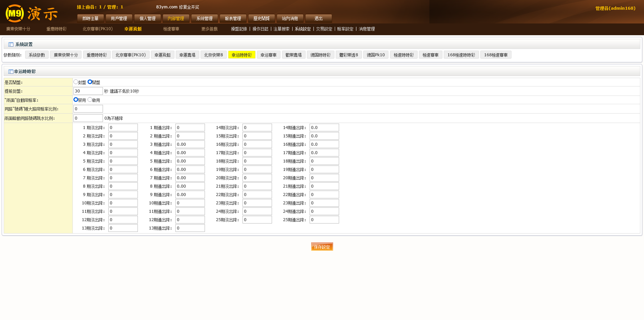Open the 操盤記錄 link
The image size is (644, 320).
pos(239,29)
